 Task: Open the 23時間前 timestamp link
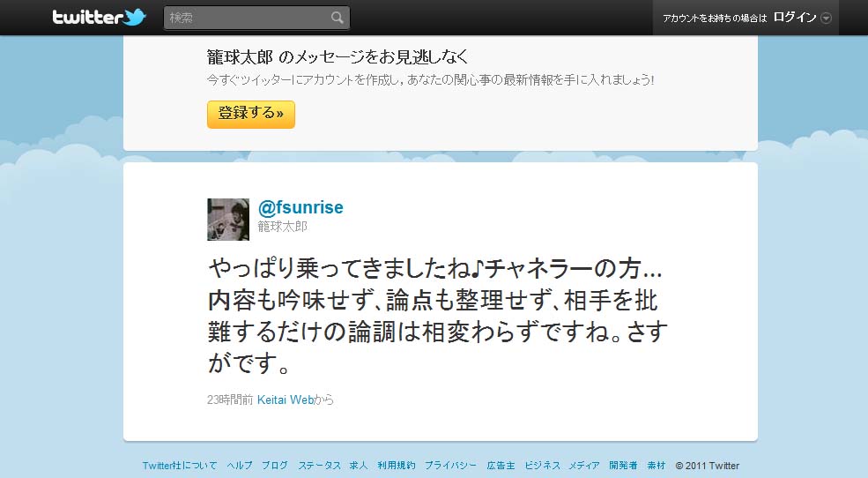(230, 400)
